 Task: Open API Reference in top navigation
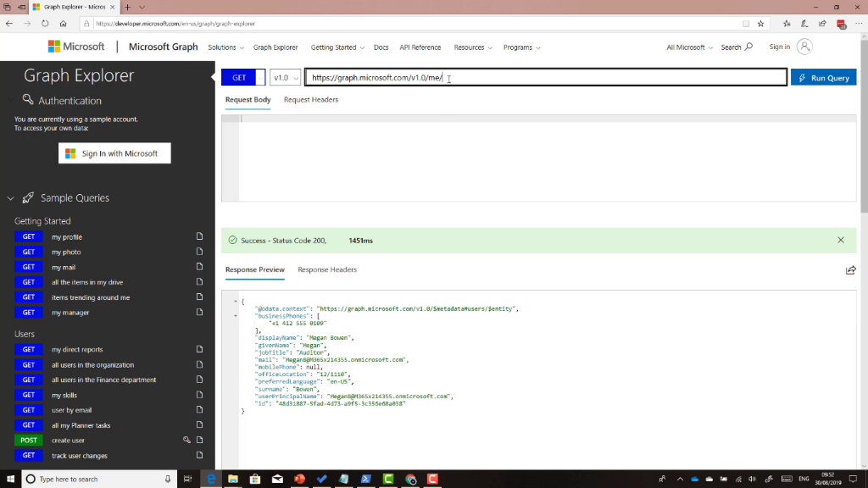[420, 47]
